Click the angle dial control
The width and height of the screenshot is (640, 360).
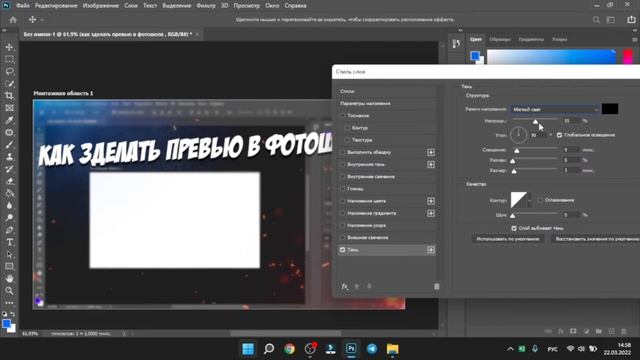[518, 135]
